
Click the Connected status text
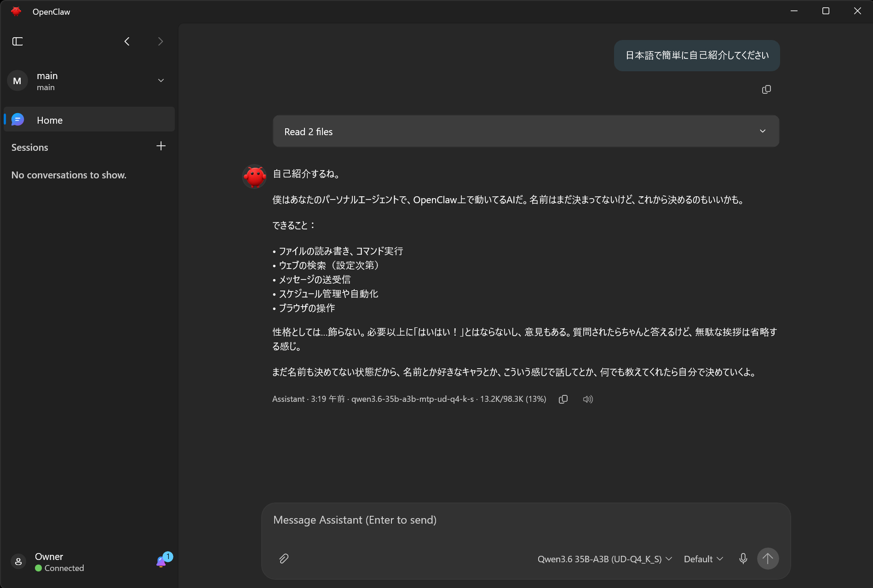pyautogui.click(x=64, y=568)
